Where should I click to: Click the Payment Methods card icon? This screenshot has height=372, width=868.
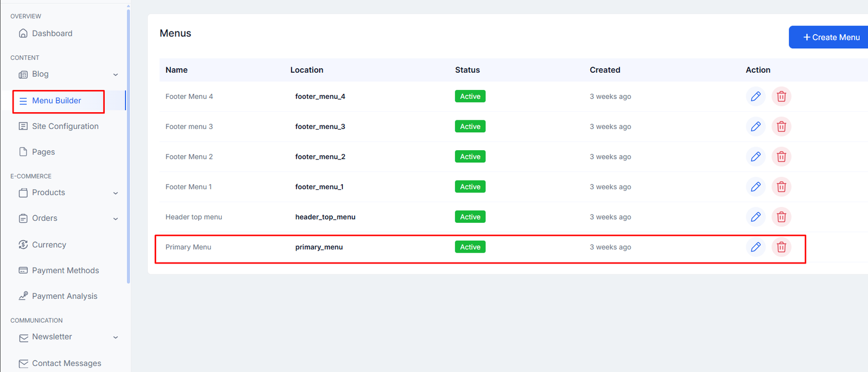click(23, 270)
